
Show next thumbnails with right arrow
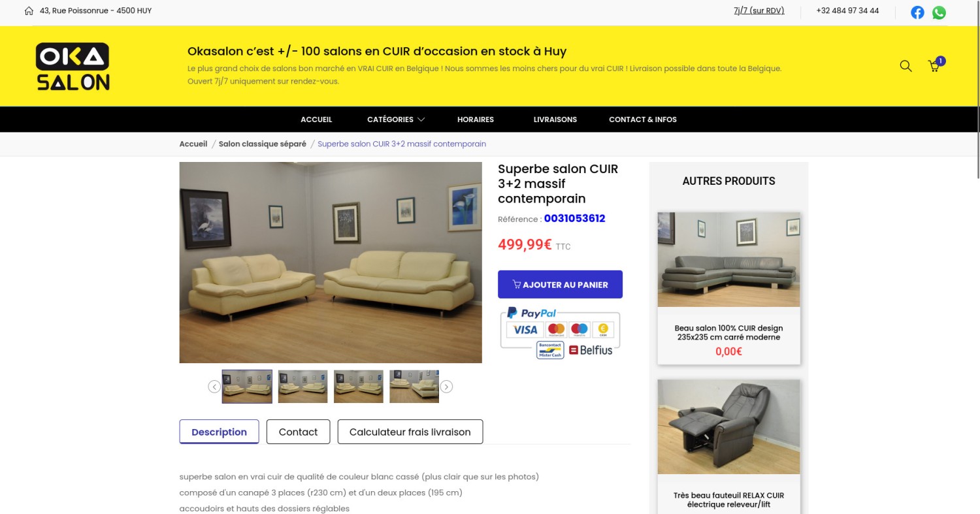point(446,387)
